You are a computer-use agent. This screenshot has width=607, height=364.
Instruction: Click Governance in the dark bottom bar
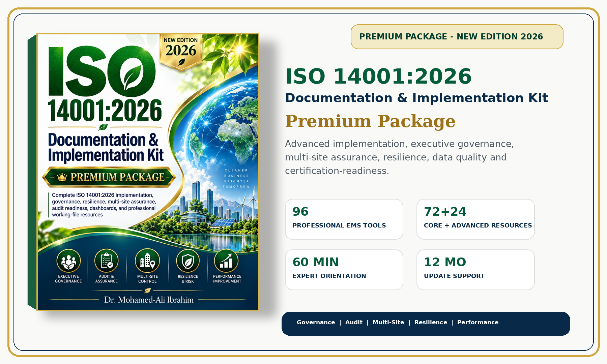pos(316,322)
